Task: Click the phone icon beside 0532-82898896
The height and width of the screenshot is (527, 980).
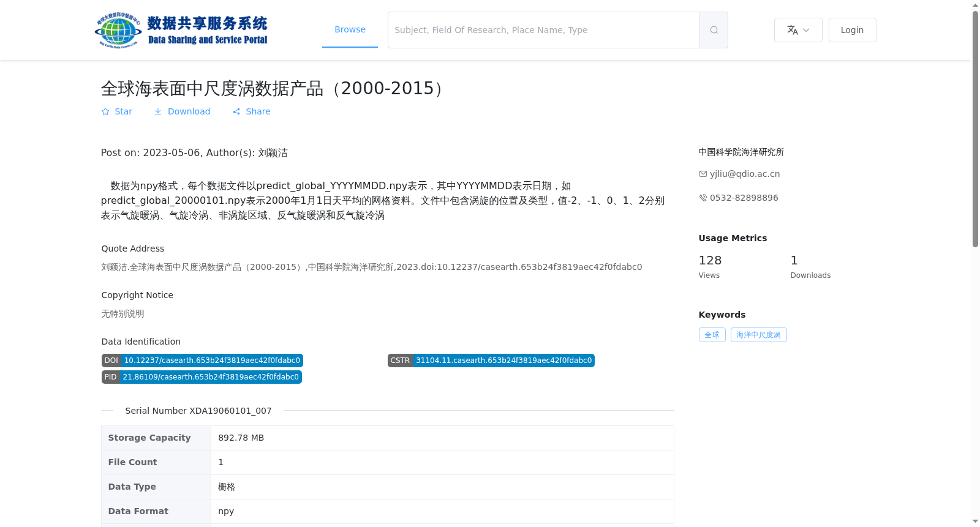Action: [x=703, y=198]
